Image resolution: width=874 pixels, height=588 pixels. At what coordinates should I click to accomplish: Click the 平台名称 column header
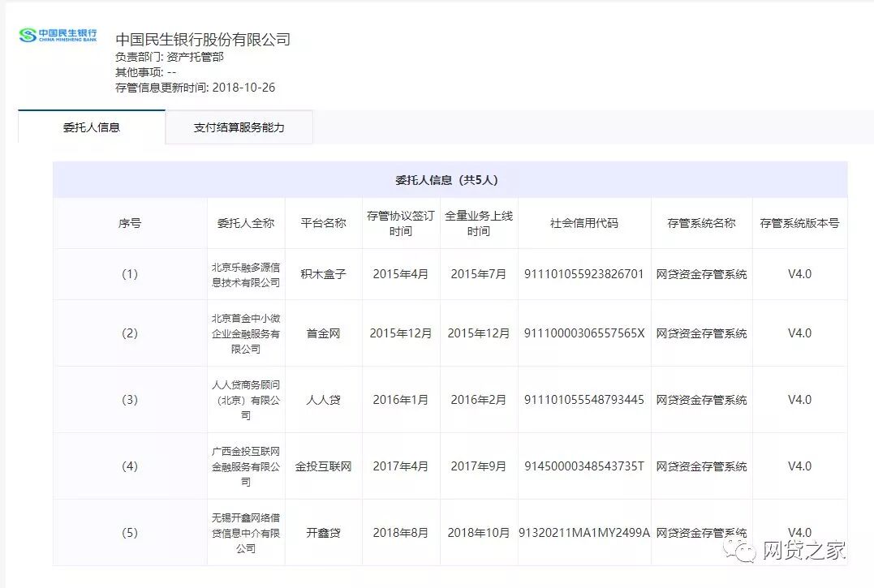[323, 223]
